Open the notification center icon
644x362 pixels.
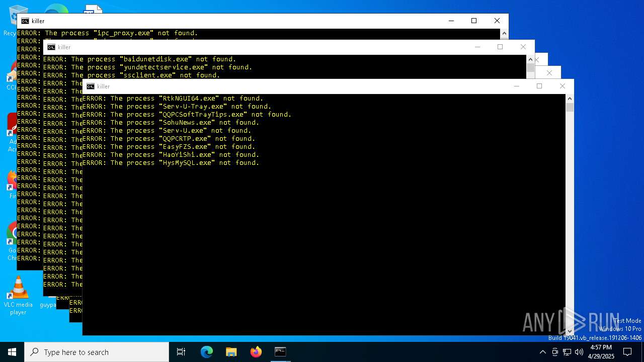[627, 352]
